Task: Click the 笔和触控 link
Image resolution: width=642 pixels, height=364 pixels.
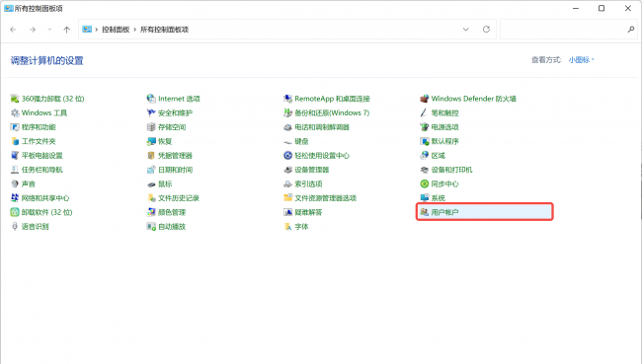Action: (444, 112)
